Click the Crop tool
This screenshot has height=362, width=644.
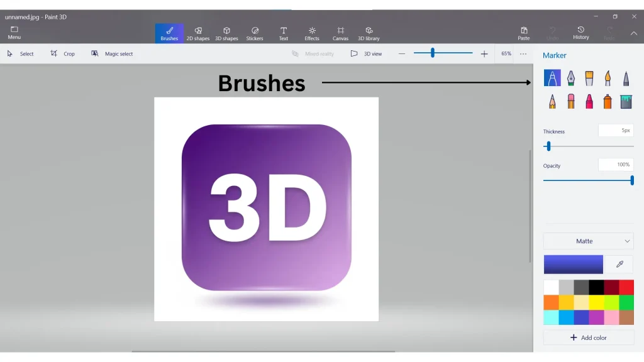[63, 53]
